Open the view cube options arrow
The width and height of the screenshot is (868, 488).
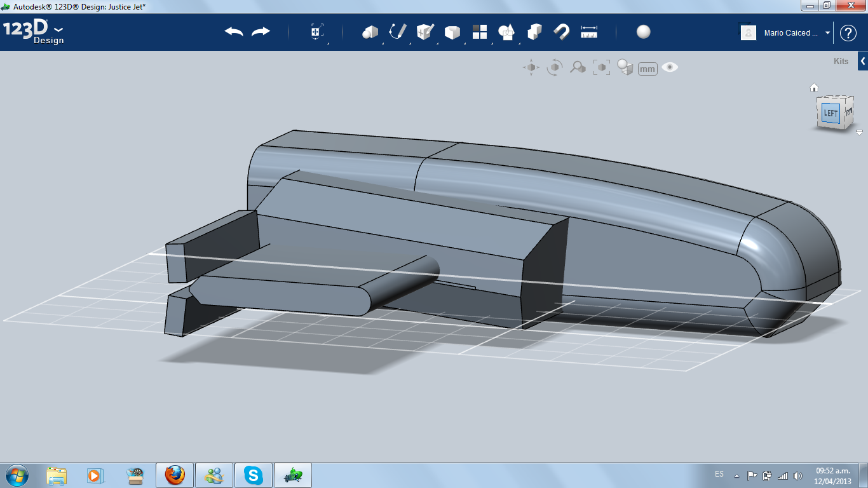point(859,133)
